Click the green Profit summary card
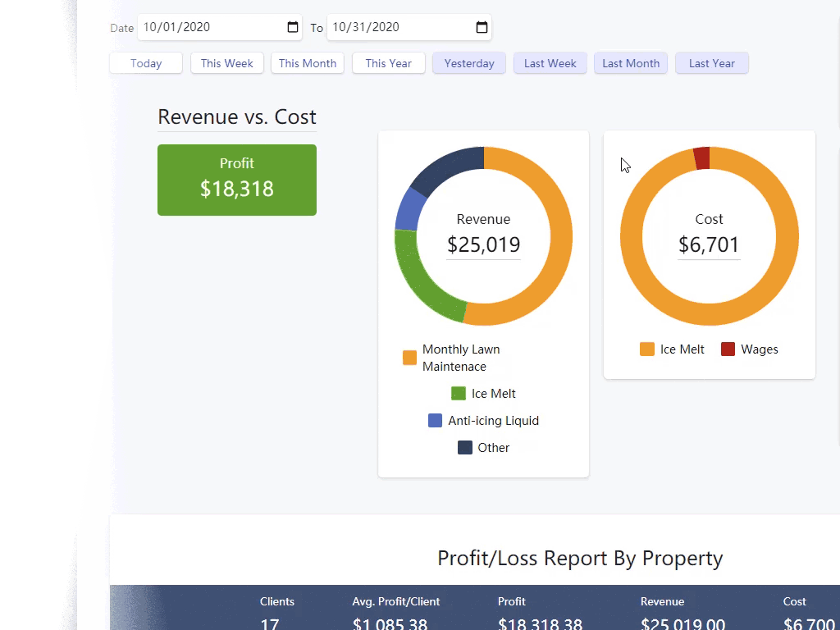 (x=237, y=180)
